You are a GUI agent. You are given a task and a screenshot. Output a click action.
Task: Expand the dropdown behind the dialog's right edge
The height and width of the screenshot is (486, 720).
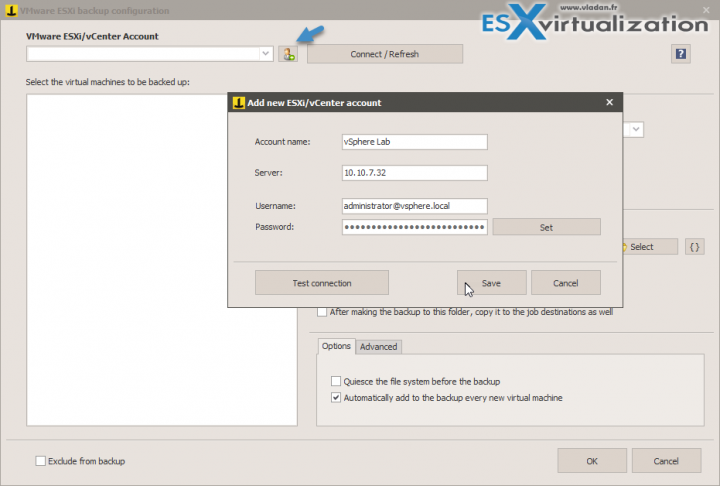coord(636,130)
